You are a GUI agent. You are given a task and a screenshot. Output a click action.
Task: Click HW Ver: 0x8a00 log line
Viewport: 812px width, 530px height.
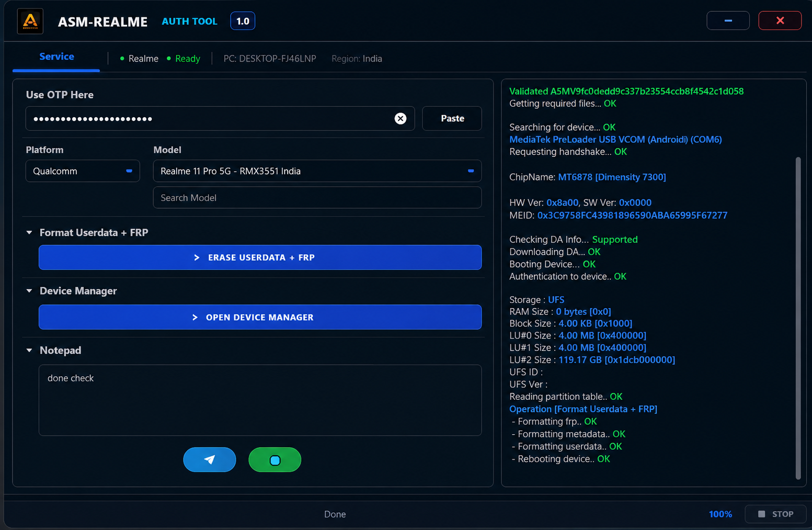point(580,202)
